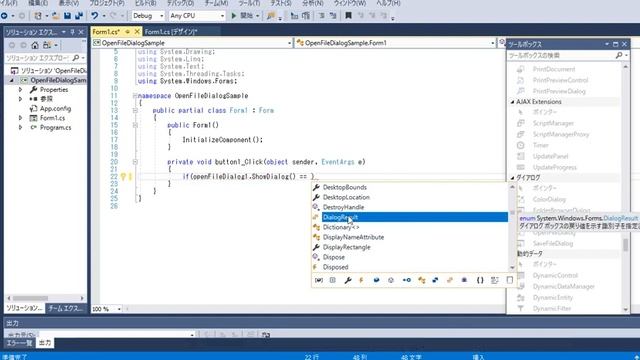
Task: Select DesktopBounds in the IntelliSense list
Action: (x=410, y=187)
